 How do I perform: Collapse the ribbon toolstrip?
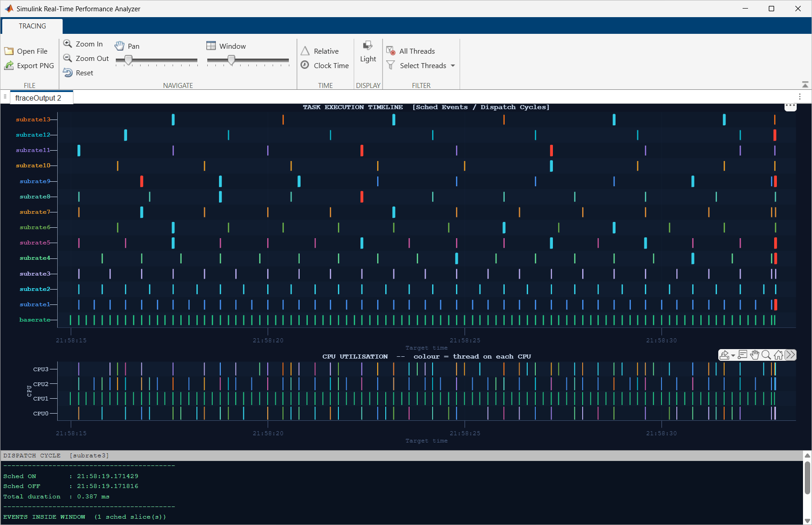point(805,85)
